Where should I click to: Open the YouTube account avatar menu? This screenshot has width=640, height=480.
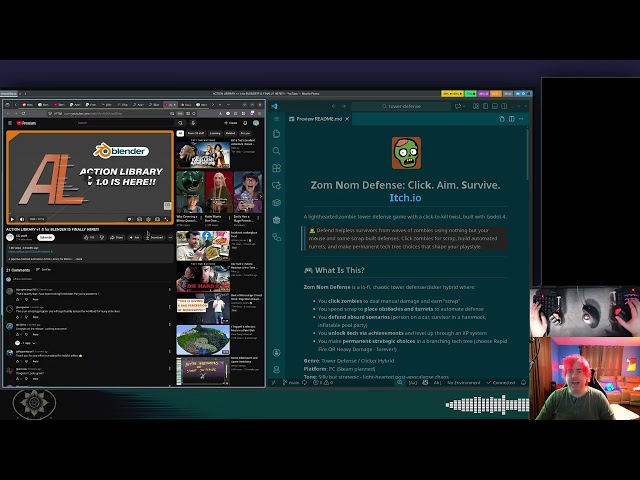(x=256, y=123)
